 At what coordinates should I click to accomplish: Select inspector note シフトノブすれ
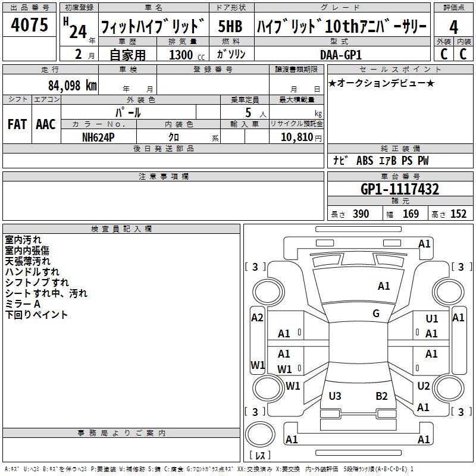37,282
